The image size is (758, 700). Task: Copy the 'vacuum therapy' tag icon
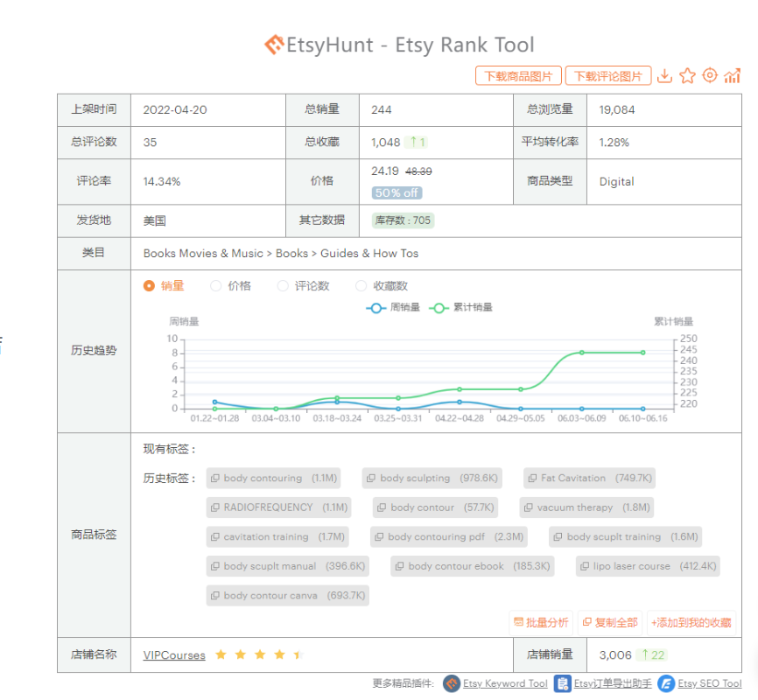click(529, 507)
